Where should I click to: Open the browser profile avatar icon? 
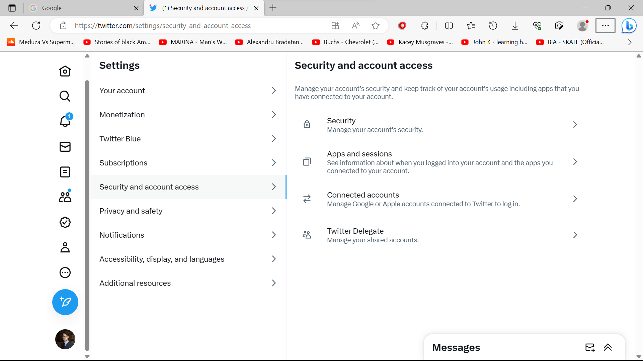click(x=582, y=26)
